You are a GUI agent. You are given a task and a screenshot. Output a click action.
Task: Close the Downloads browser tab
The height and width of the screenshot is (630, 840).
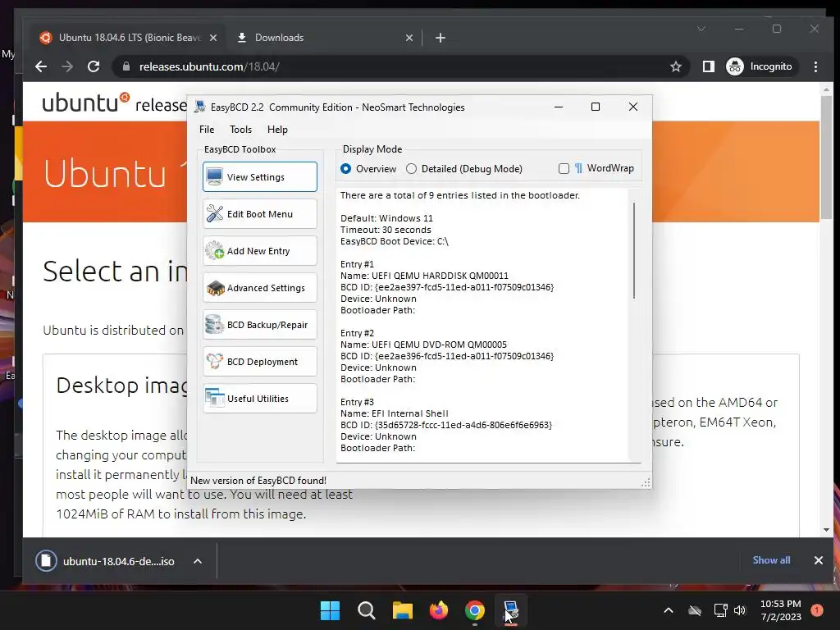point(409,38)
